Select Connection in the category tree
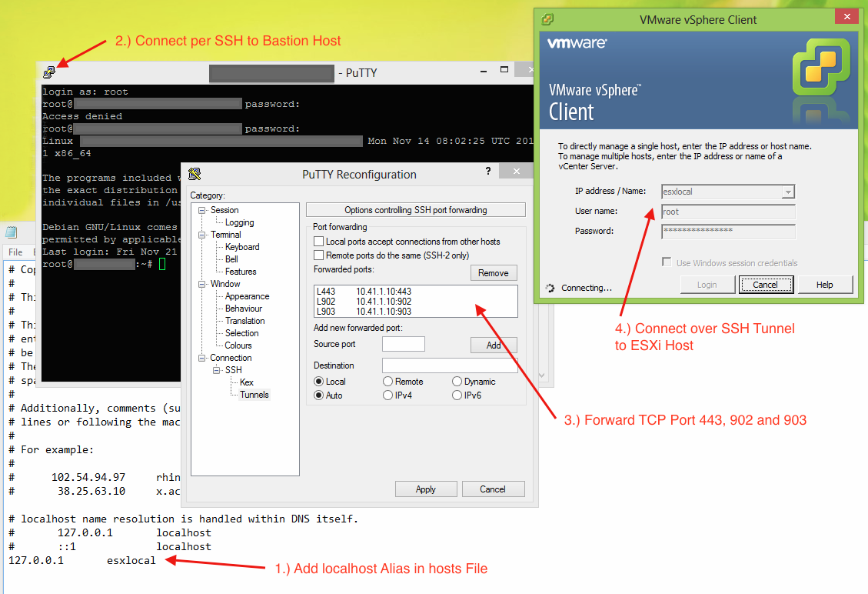The width and height of the screenshot is (868, 594). click(x=231, y=358)
